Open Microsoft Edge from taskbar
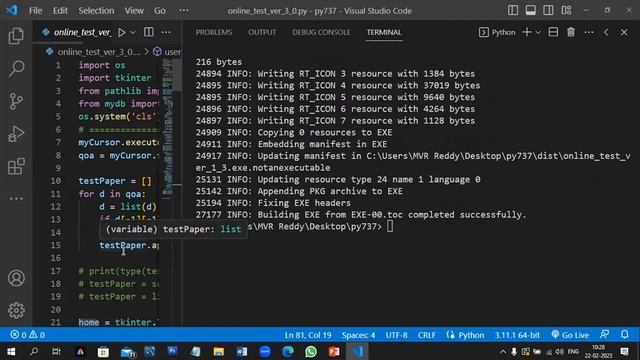The width and height of the screenshot is (640, 360). point(288,351)
